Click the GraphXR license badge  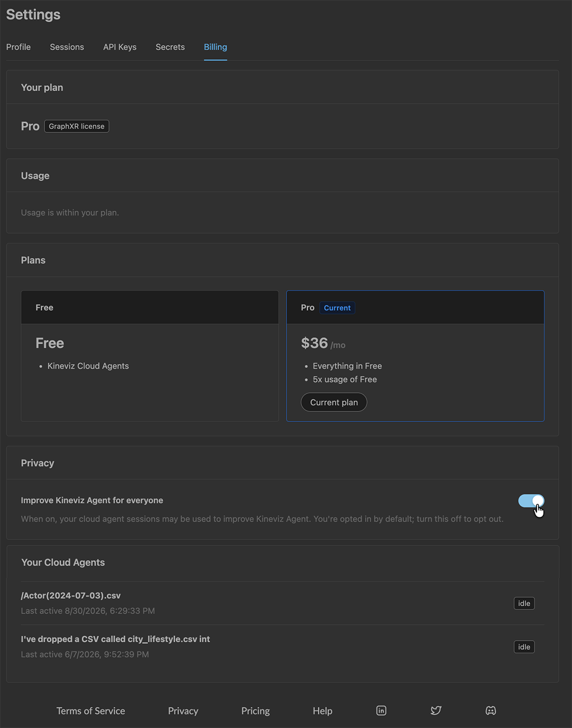[77, 127]
